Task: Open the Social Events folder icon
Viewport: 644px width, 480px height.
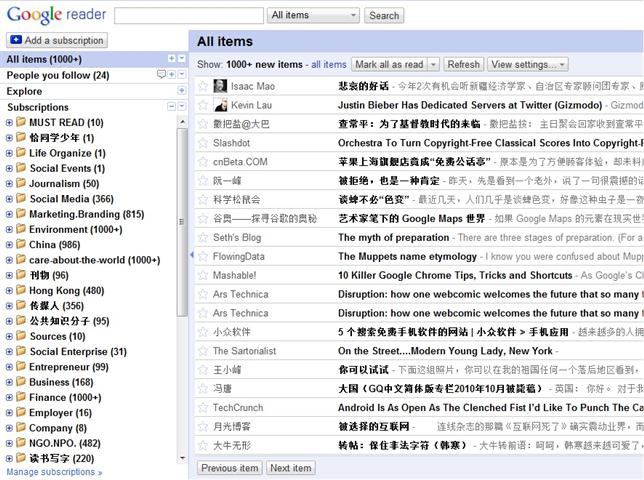Action: click(21, 168)
